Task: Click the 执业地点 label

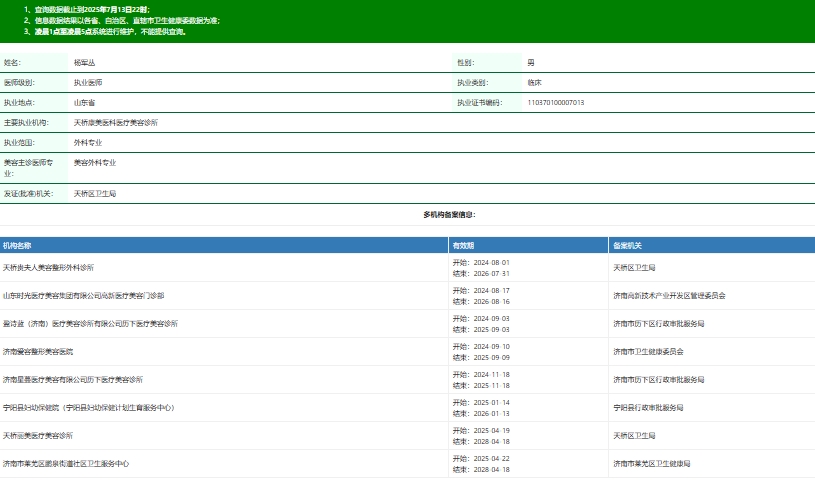Action: [19, 103]
